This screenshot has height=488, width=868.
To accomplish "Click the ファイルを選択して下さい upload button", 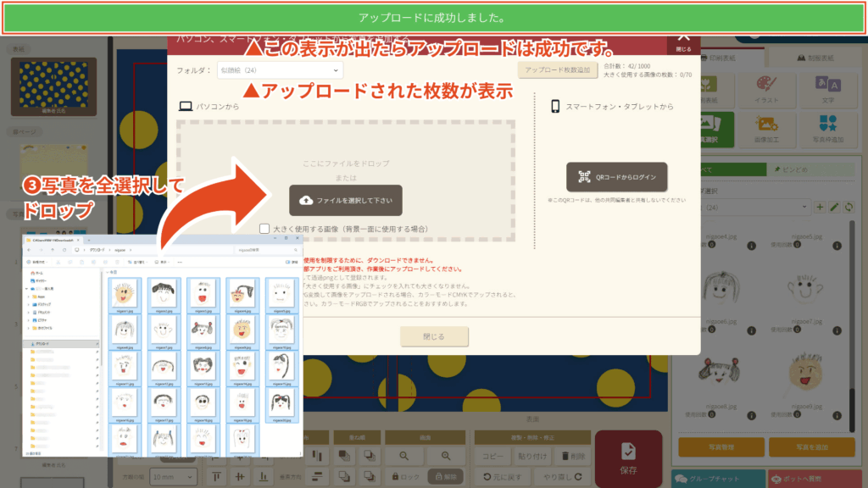I will 346,200.
